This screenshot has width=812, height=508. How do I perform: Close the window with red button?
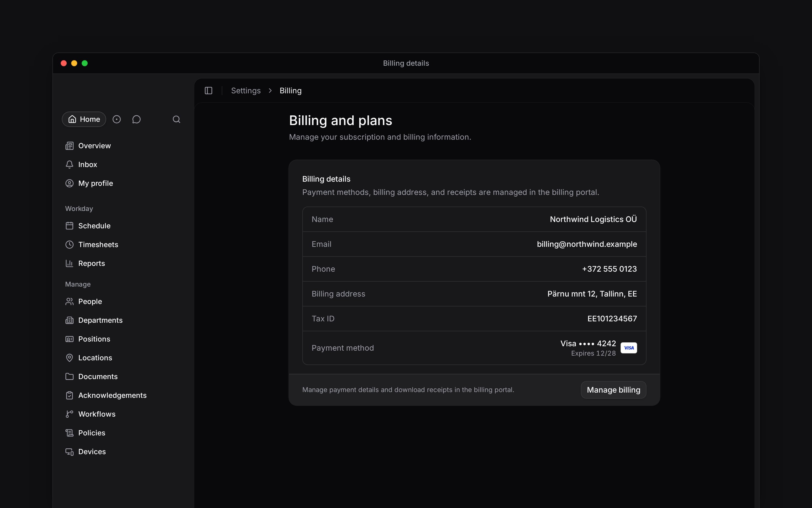[64, 63]
